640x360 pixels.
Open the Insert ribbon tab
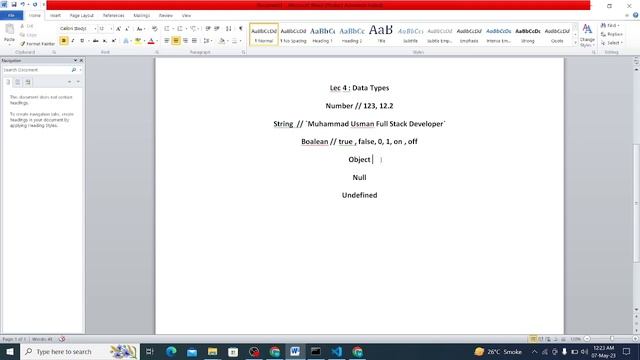(x=55, y=16)
